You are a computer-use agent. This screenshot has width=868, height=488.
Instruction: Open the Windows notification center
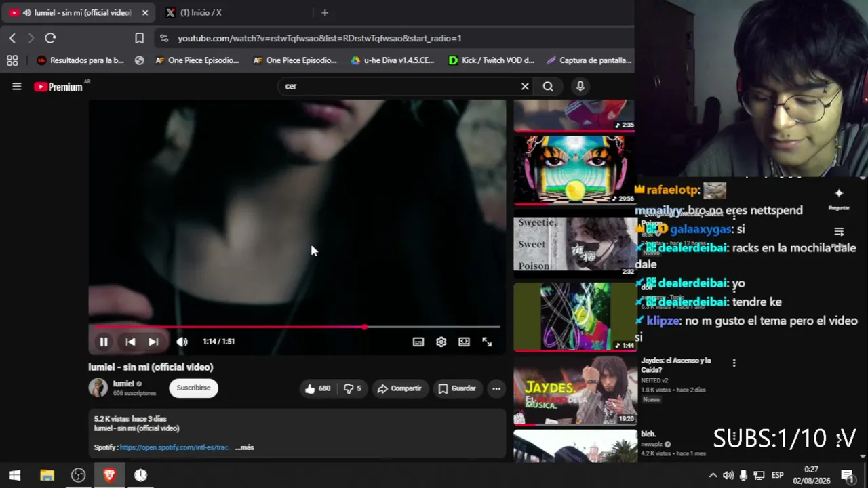pyautogui.click(x=848, y=475)
